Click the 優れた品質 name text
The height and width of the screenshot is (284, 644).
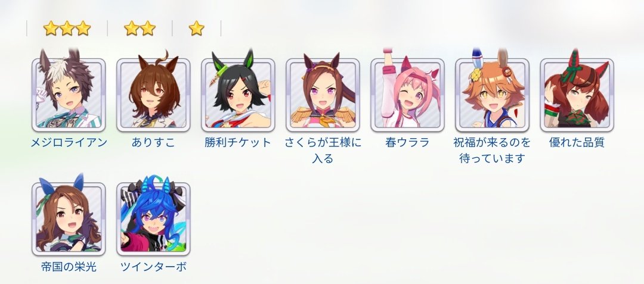(x=577, y=143)
